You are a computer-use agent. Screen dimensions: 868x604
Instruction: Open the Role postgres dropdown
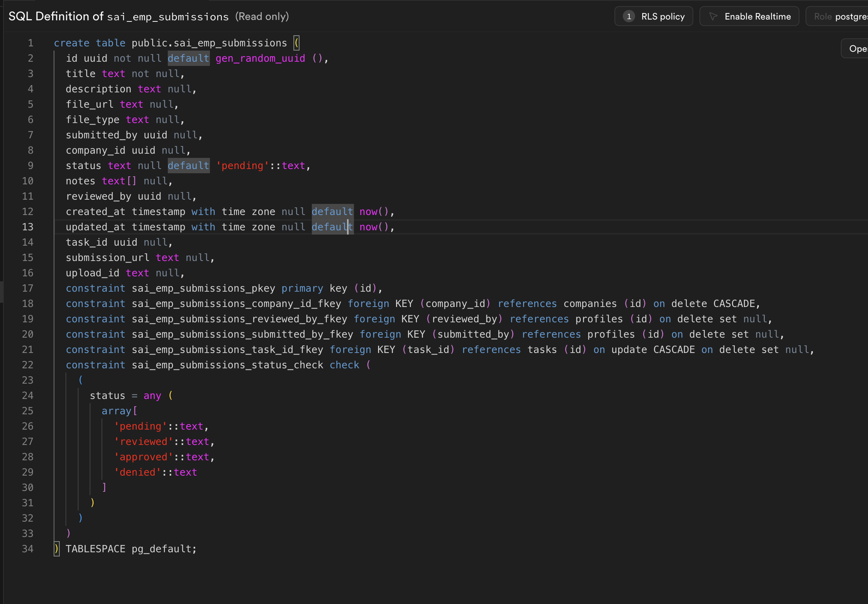point(839,16)
